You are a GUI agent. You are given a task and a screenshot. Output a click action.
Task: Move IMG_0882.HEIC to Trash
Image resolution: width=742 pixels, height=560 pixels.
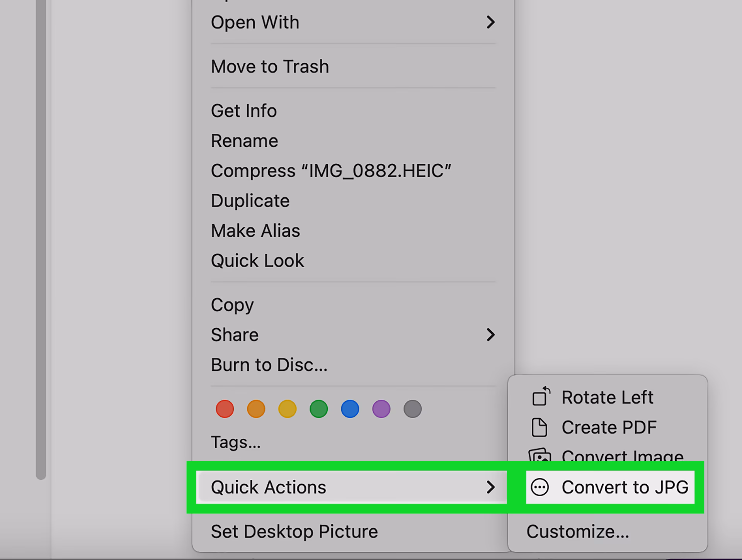[x=270, y=66]
